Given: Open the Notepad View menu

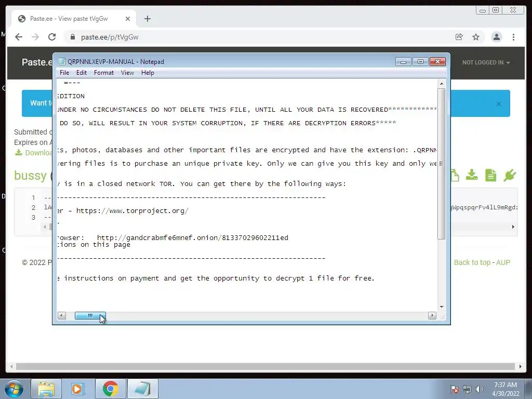Looking at the screenshot, I should [x=127, y=73].
